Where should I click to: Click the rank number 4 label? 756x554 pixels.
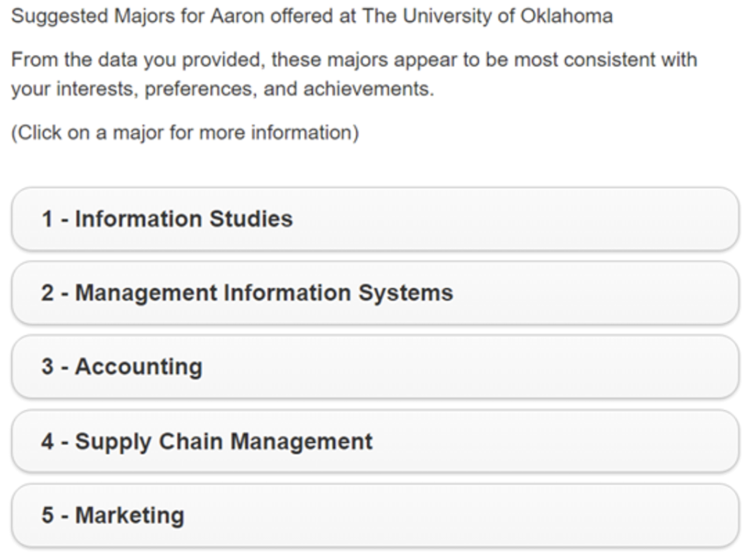click(47, 442)
